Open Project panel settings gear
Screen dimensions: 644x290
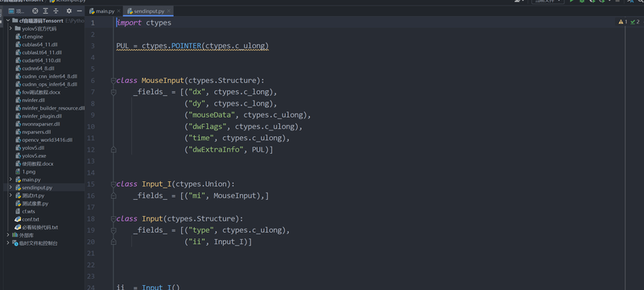[x=69, y=11]
